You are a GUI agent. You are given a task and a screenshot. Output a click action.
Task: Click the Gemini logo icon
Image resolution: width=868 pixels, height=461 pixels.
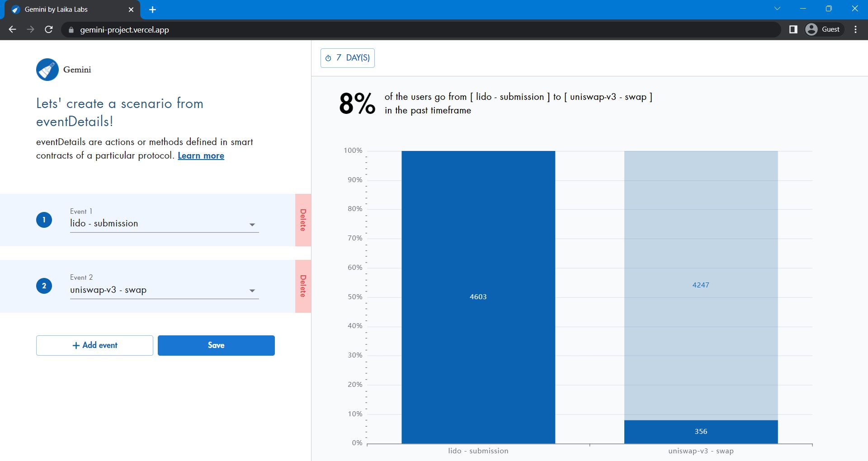coord(47,70)
